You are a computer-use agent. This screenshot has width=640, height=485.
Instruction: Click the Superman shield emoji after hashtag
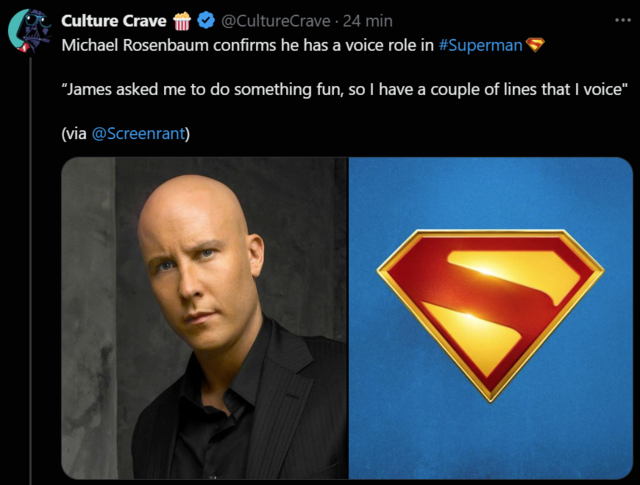[x=535, y=45]
